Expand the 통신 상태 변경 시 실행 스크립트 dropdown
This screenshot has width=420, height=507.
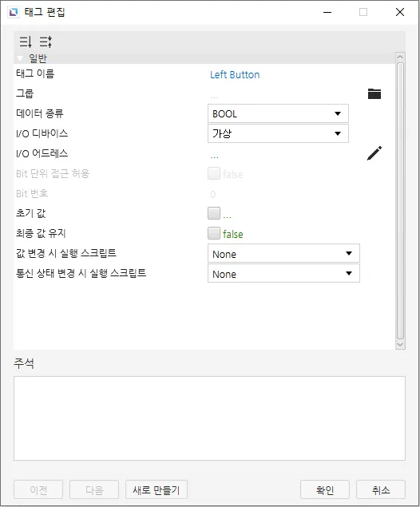283,273
